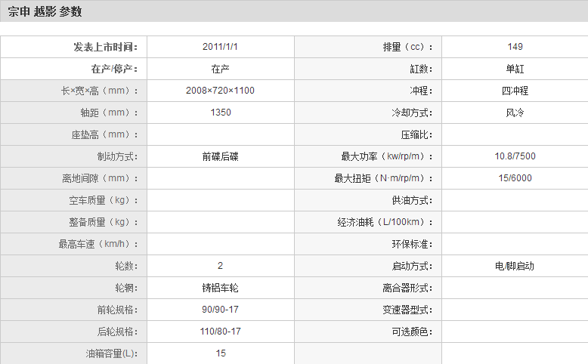Select the front tire spec 90/90-17
Viewport: 588px width, 364px height.
pos(220,310)
